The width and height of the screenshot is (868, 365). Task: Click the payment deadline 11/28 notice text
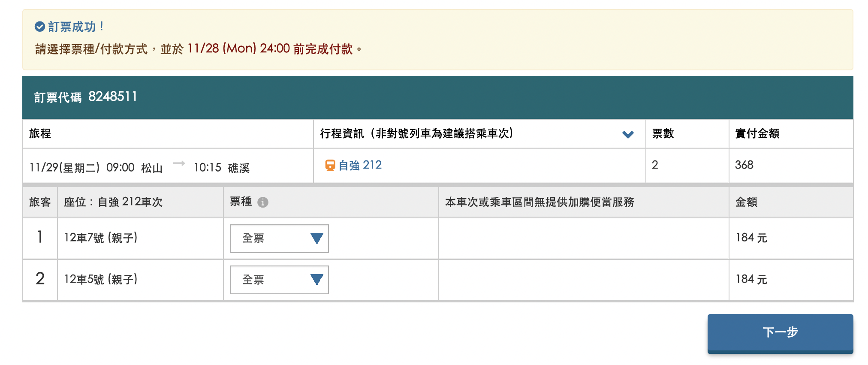(x=198, y=49)
